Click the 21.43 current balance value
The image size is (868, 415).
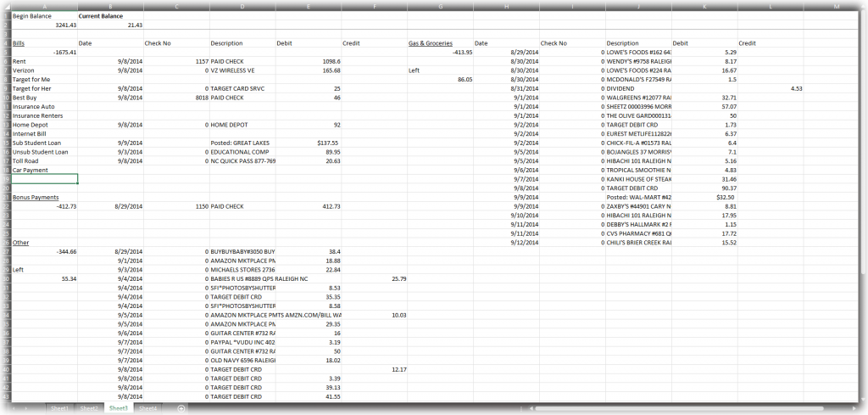point(110,25)
